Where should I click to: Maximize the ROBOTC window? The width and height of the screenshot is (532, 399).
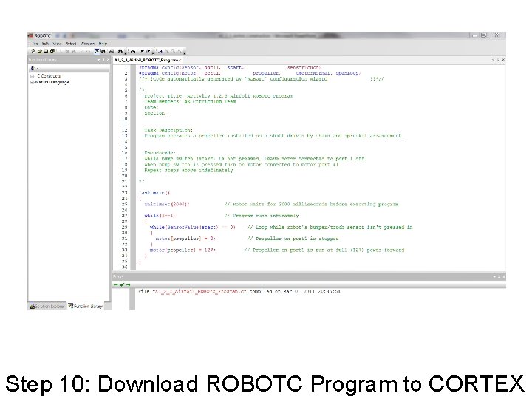tap(484, 35)
